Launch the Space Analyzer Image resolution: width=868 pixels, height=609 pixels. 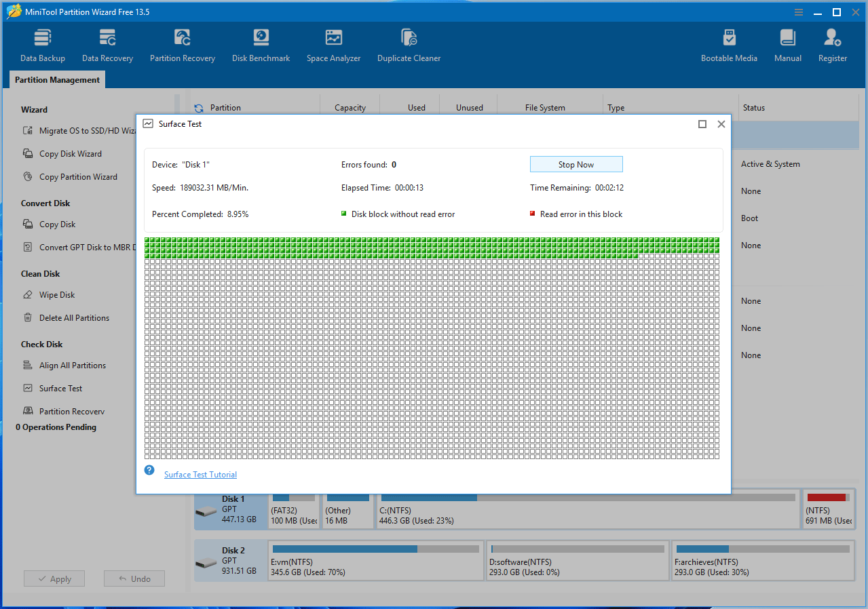(x=333, y=44)
